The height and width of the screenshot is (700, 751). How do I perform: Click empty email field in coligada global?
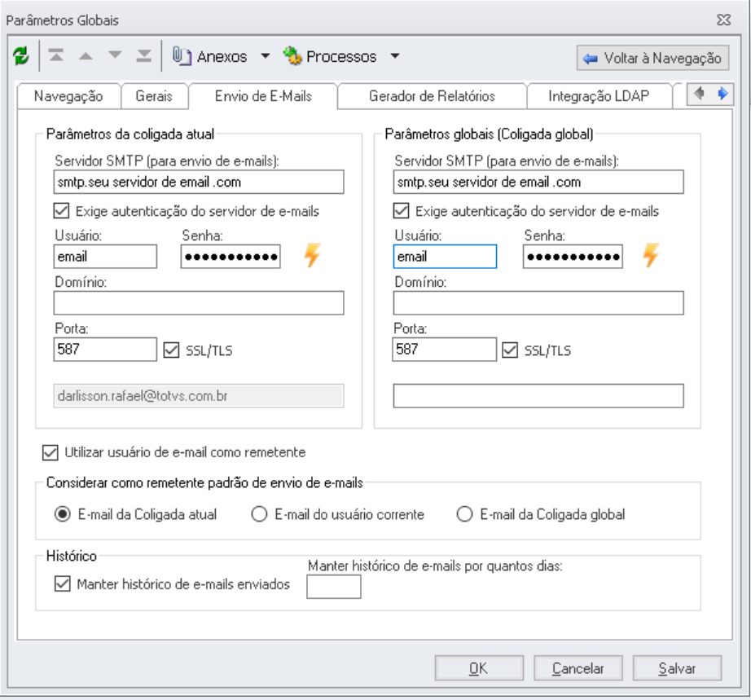(538, 396)
